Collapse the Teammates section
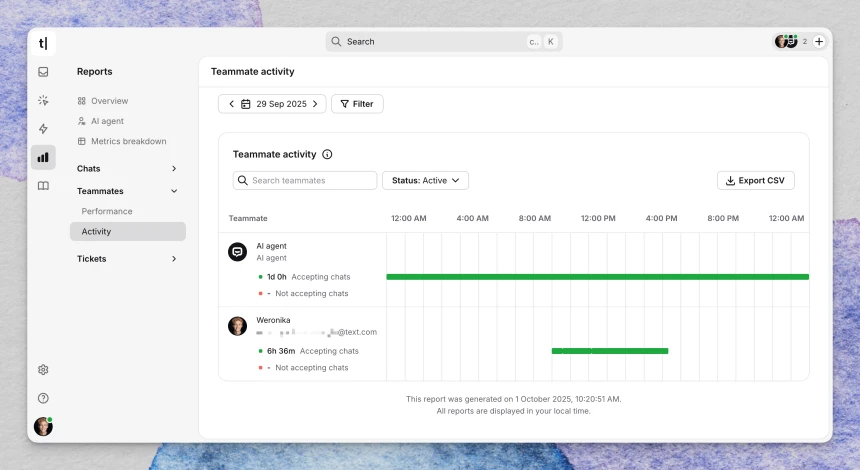Image resolution: width=860 pixels, height=470 pixels. point(127,191)
